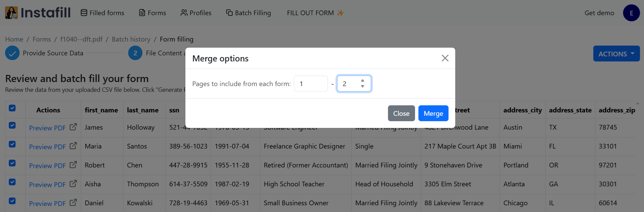This screenshot has height=212, width=644.
Task: Open user avatar E menu
Action: point(631,13)
